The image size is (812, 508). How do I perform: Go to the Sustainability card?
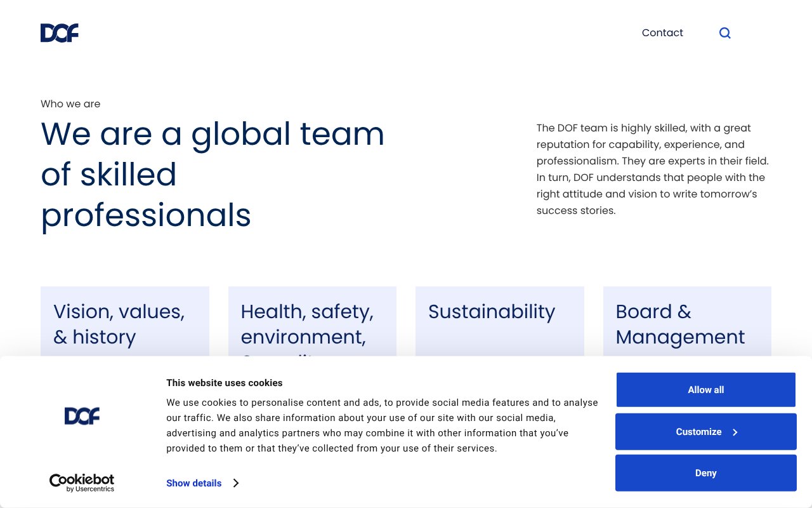point(499,321)
